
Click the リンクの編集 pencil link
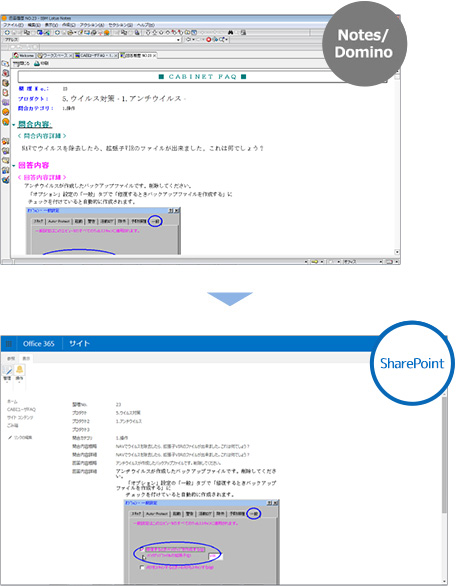pyautogui.click(x=21, y=437)
